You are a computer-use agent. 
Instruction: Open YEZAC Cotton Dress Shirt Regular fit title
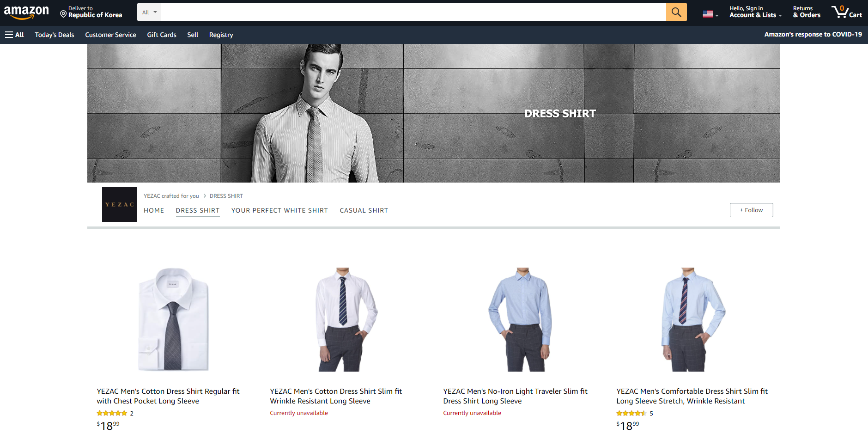pyautogui.click(x=168, y=396)
